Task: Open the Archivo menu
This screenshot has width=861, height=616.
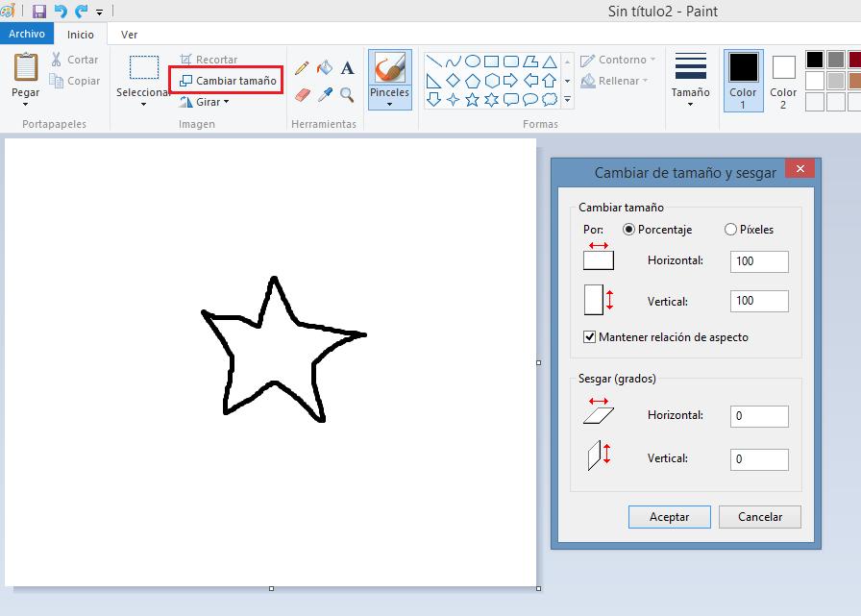Action: click(x=27, y=34)
